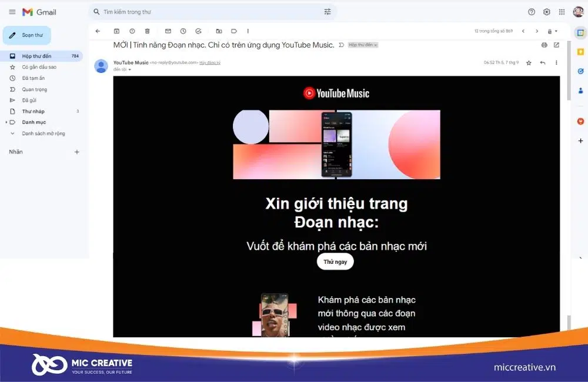Open the Settings gear

(x=547, y=12)
